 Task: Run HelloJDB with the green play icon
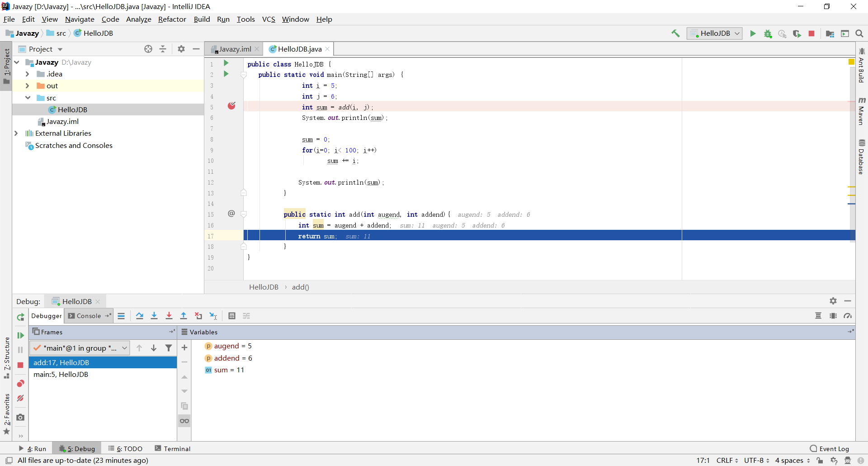pos(753,33)
